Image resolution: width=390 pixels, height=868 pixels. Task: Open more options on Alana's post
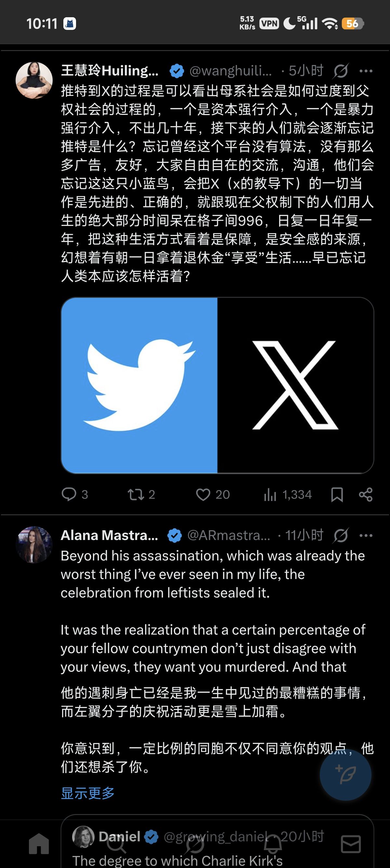click(366, 535)
